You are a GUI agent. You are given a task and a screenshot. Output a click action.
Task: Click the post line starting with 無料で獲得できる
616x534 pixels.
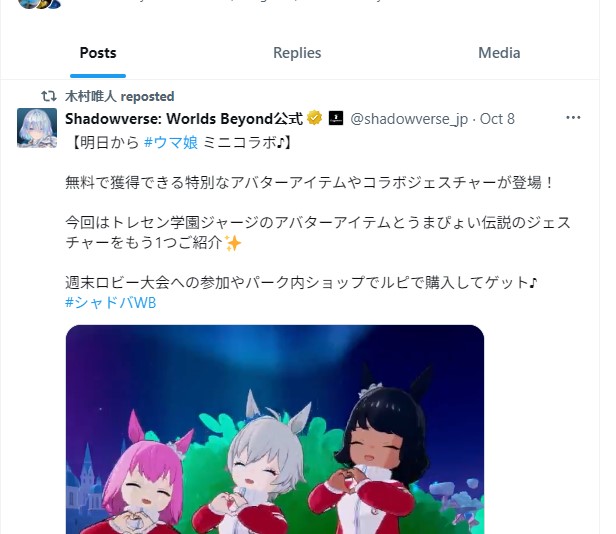click(310, 183)
